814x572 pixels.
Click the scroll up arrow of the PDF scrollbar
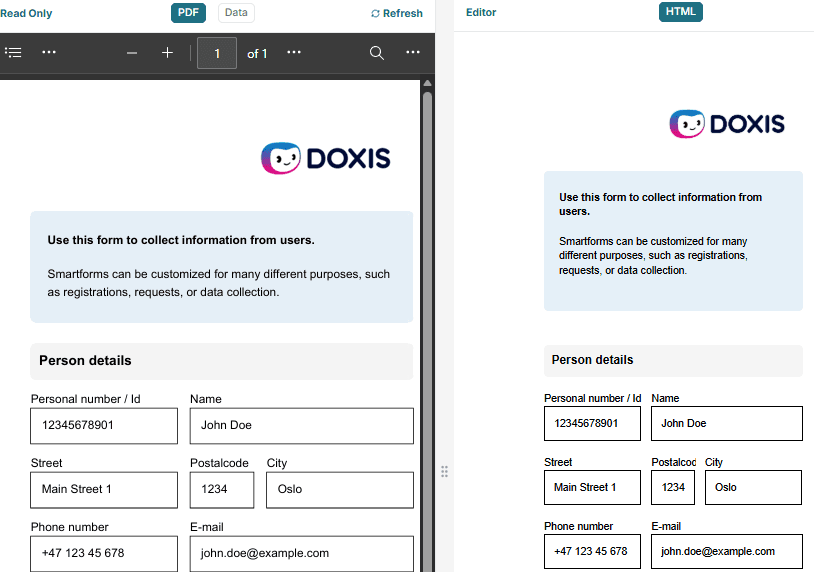click(427, 83)
